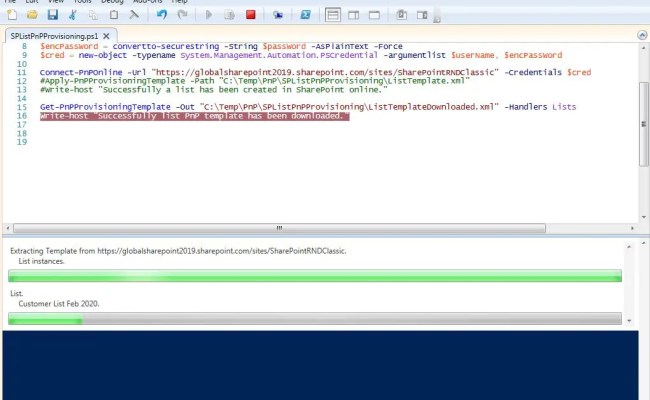Save the script with the floppy disk icon
650x400 pixels.
[x=52, y=15]
